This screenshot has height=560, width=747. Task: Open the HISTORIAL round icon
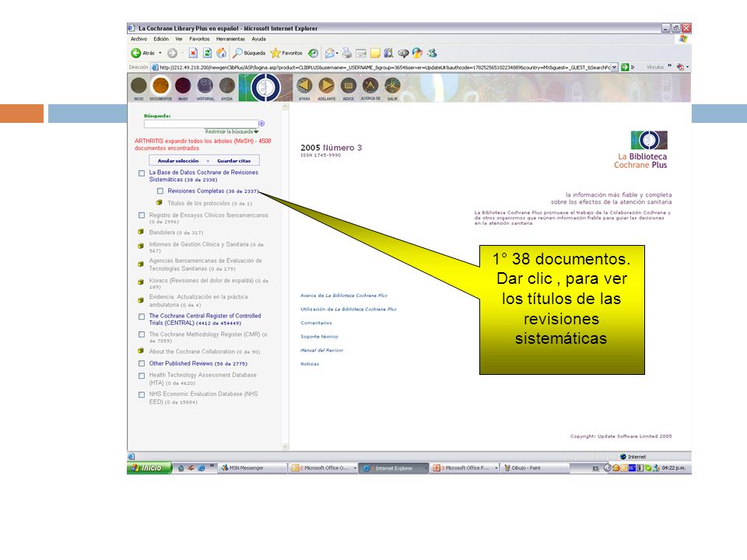pyautogui.click(x=205, y=86)
